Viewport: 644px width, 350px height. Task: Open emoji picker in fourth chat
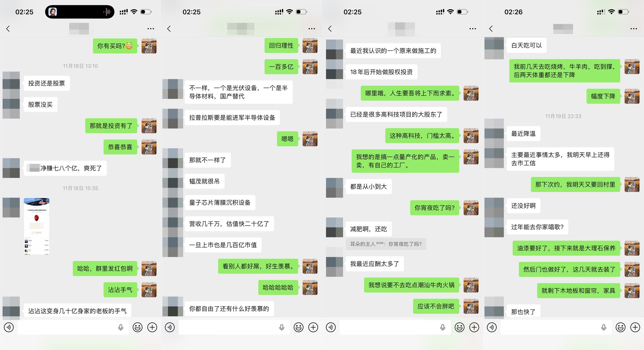coord(620,327)
